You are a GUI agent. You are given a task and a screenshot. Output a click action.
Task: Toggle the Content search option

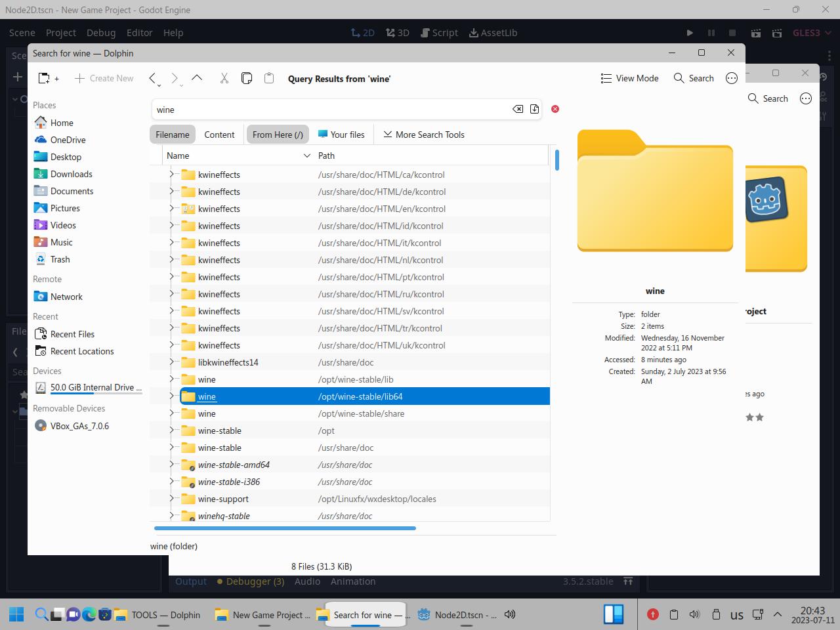[219, 135]
